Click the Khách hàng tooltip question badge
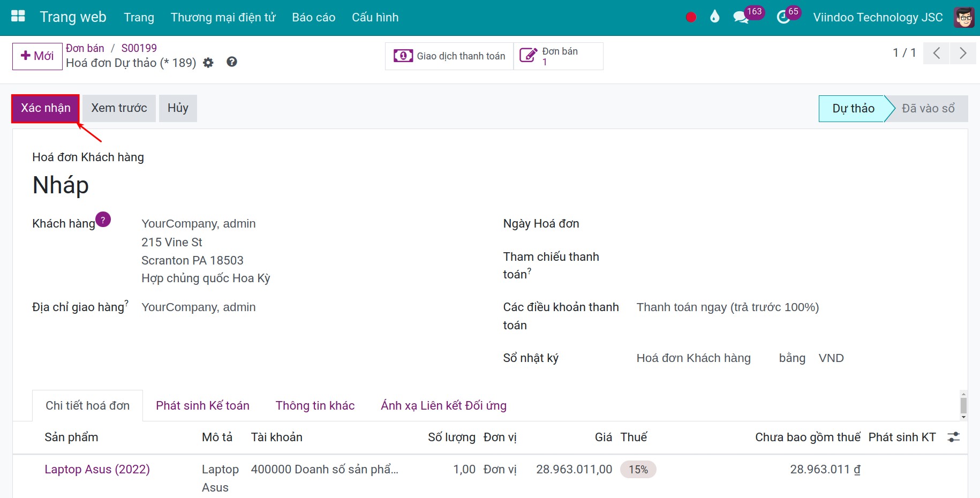This screenshot has height=498, width=980. pyautogui.click(x=103, y=220)
